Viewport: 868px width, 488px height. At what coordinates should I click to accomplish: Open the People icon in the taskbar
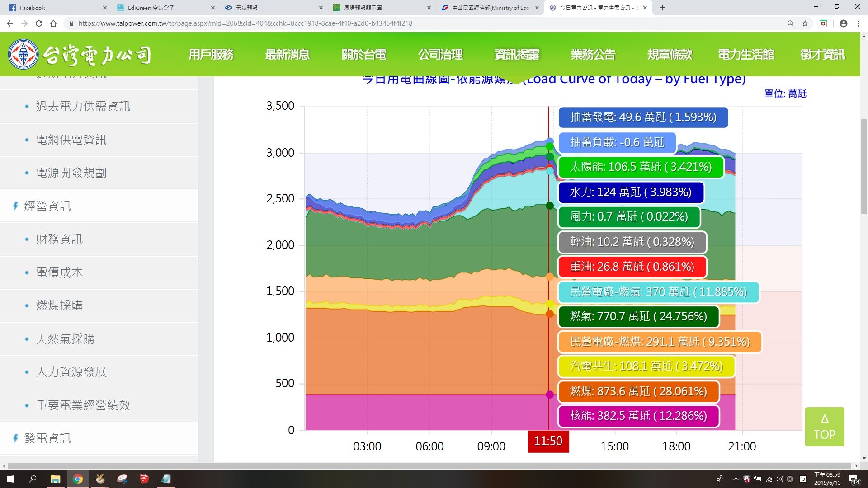[720, 479]
